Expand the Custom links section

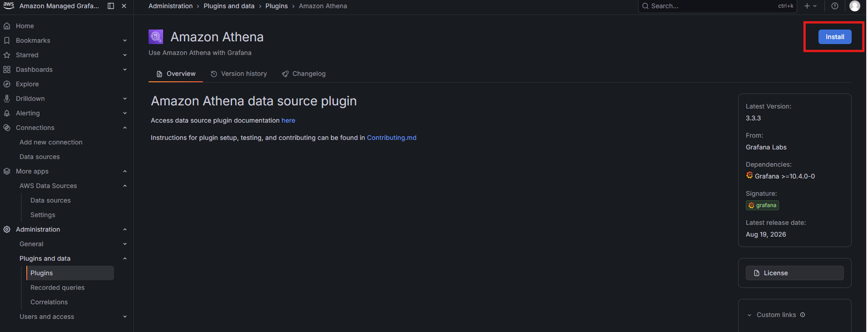coord(749,315)
